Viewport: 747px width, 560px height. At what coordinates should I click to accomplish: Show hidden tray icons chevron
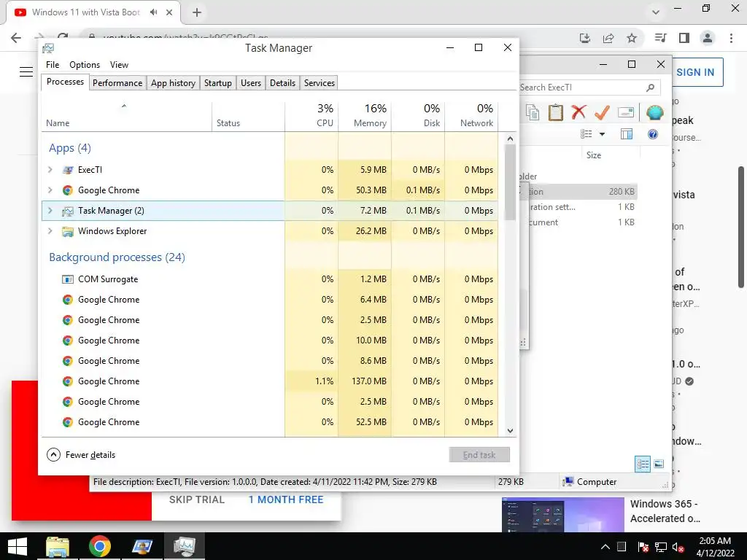click(x=605, y=547)
